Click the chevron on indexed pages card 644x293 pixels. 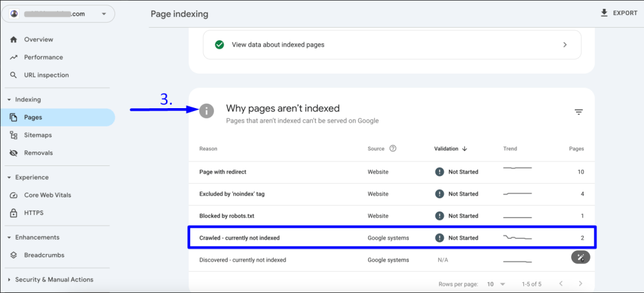[565, 45]
